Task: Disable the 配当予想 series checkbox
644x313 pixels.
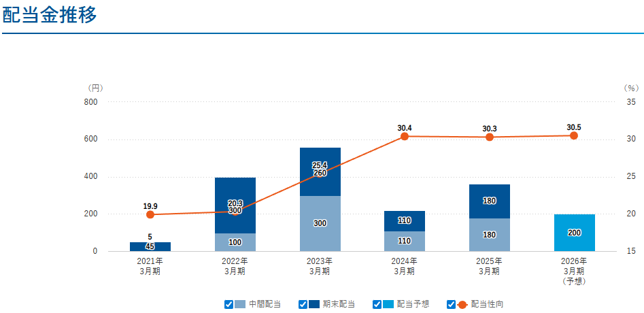Action: [x=377, y=304]
